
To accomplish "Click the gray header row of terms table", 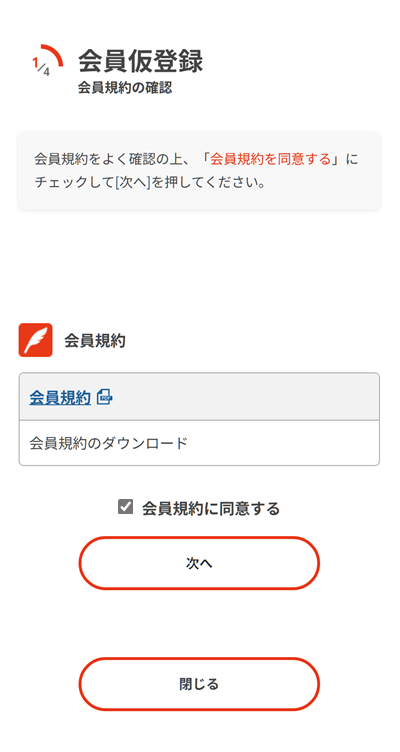I will 199,397.
